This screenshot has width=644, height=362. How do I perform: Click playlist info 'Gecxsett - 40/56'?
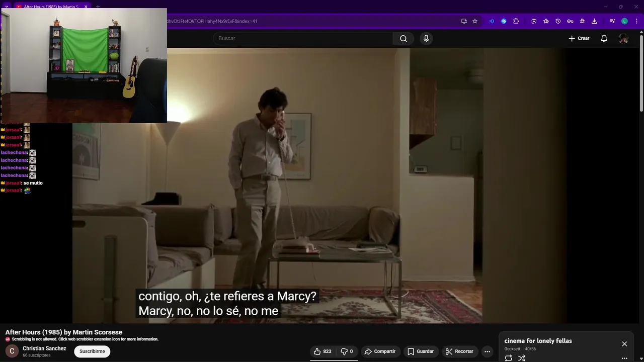pos(520,349)
